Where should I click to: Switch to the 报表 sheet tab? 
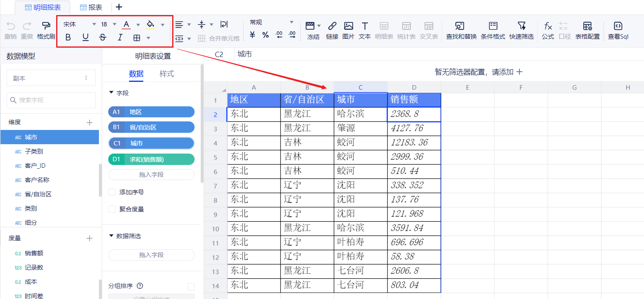point(91,7)
